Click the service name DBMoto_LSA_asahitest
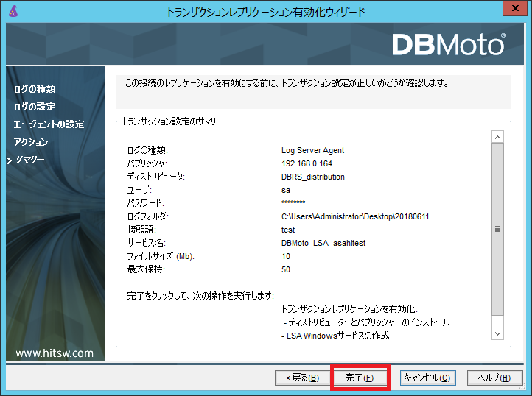532x396 pixels. 323,243
